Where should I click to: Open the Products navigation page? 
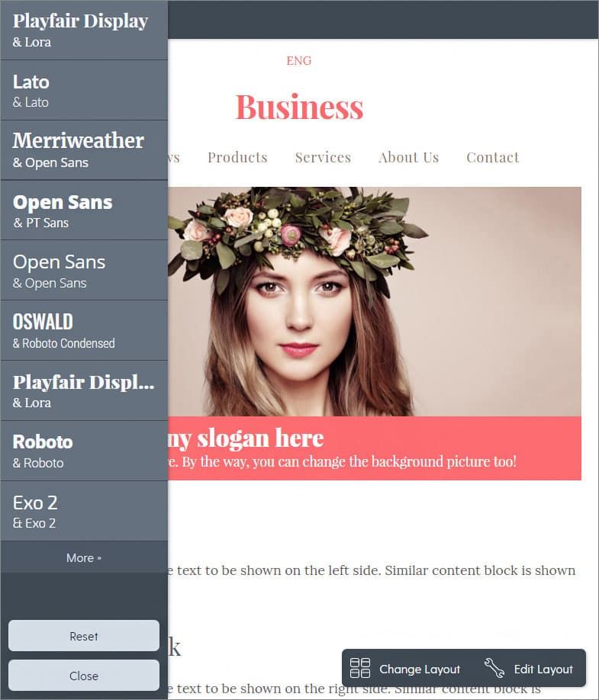[x=237, y=157]
